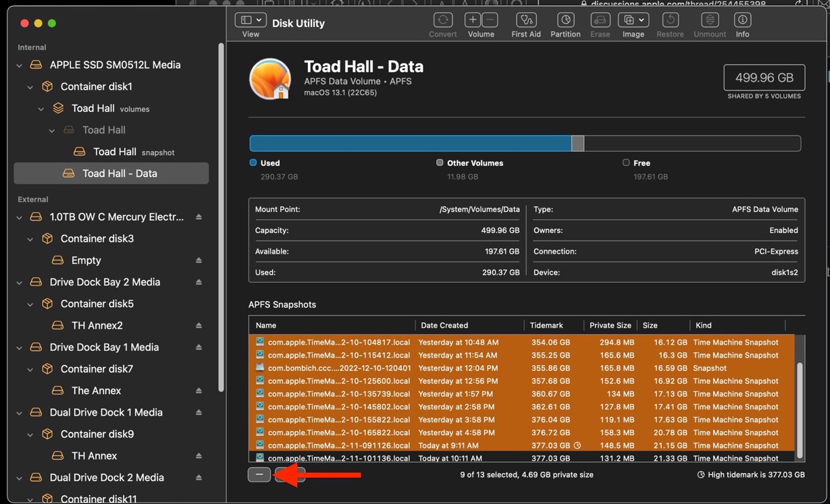Open the Image dropdown menu
The image size is (830, 504).
[633, 20]
